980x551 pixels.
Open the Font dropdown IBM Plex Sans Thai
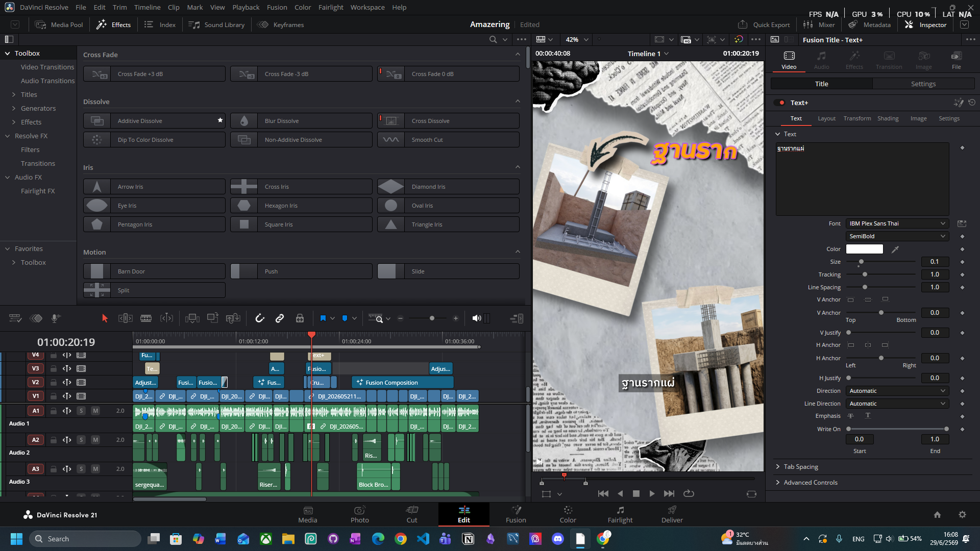[x=897, y=223]
